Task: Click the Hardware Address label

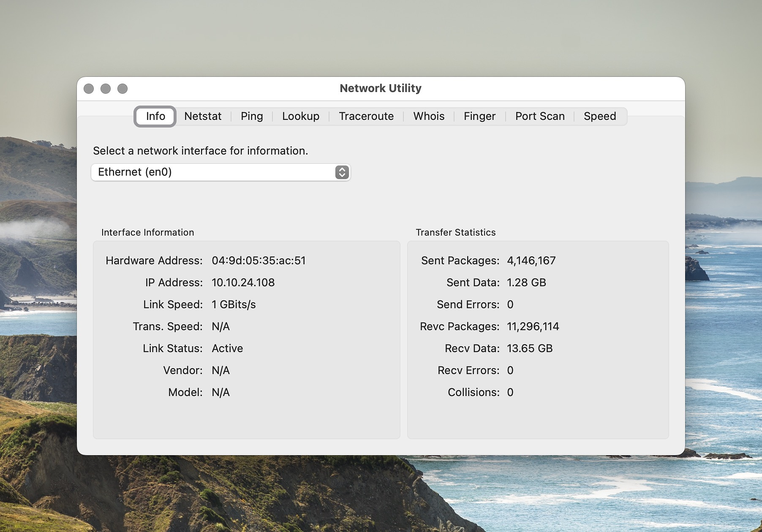Action: 154,261
